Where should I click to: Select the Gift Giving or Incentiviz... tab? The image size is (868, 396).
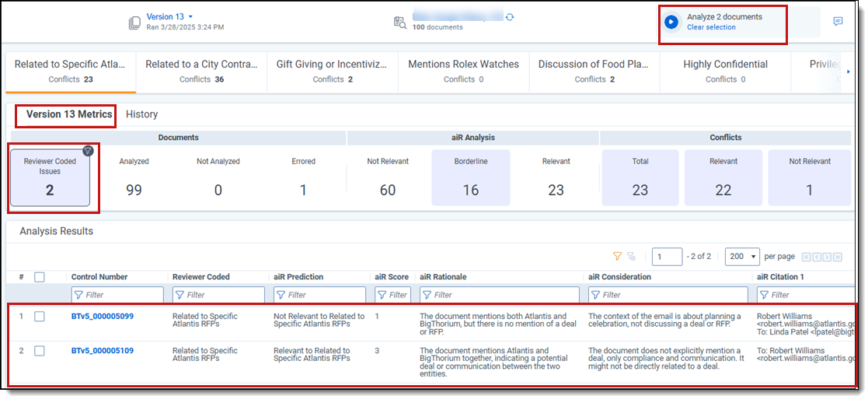click(333, 72)
